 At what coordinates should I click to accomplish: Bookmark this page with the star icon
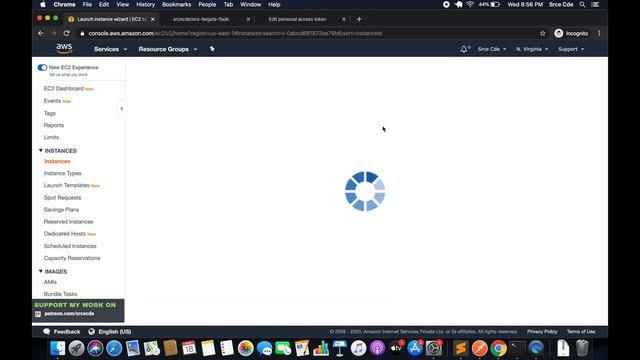click(542, 33)
